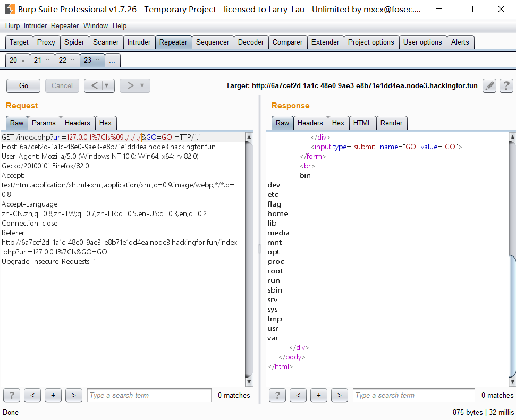Select Repeater tab 20

pos(13,61)
